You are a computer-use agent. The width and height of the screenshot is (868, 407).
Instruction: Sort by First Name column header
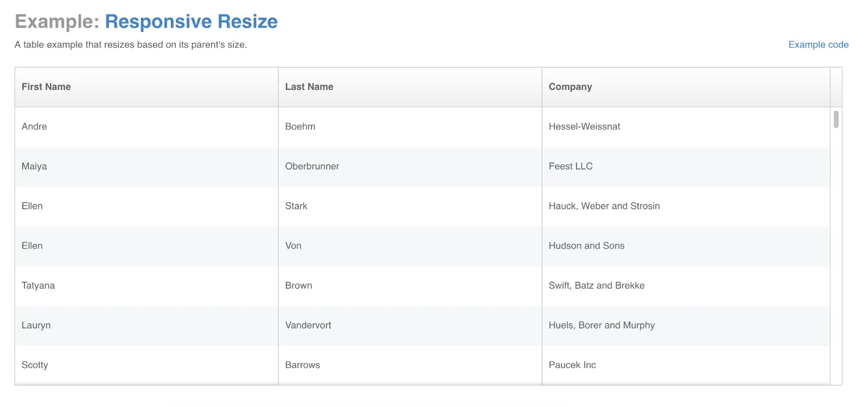click(x=46, y=87)
